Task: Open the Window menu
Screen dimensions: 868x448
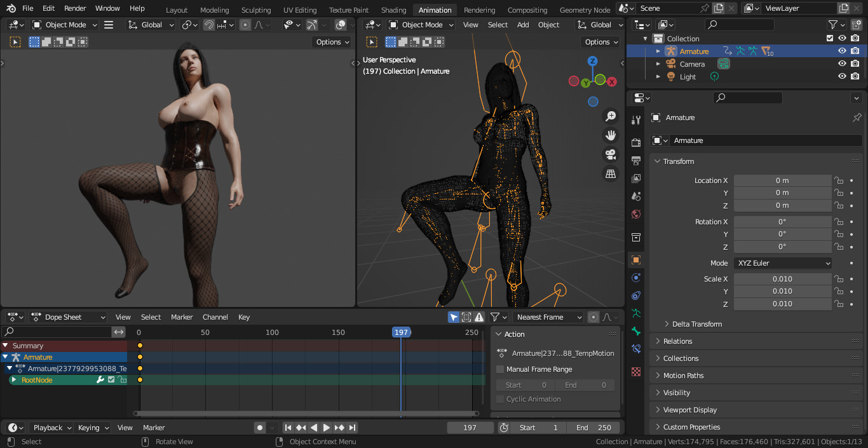Action: [x=107, y=8]
